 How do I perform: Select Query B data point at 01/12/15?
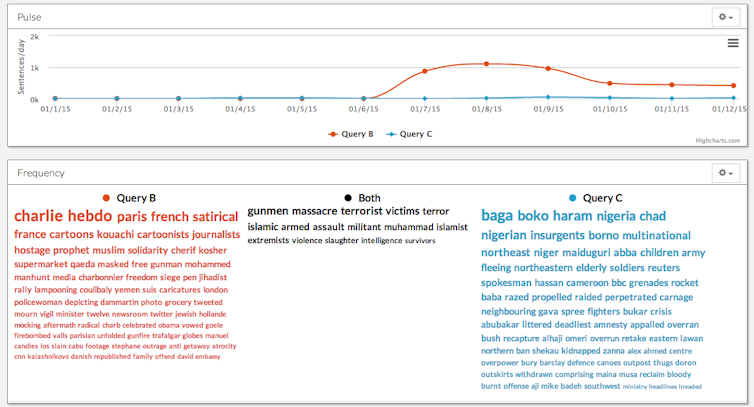pos(733,86)
